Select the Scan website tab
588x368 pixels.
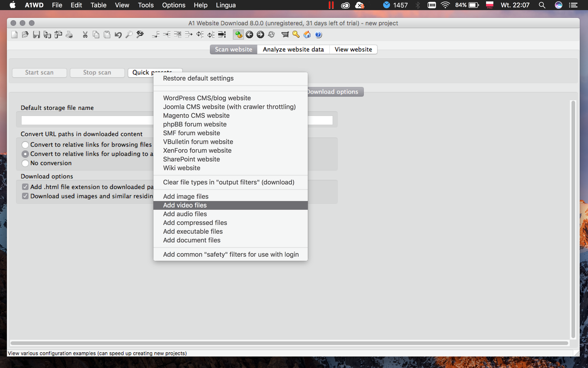[233, 49]
